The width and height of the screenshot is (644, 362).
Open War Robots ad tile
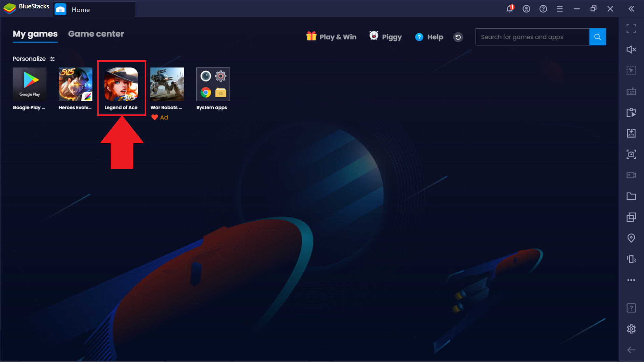pos(167,84)
